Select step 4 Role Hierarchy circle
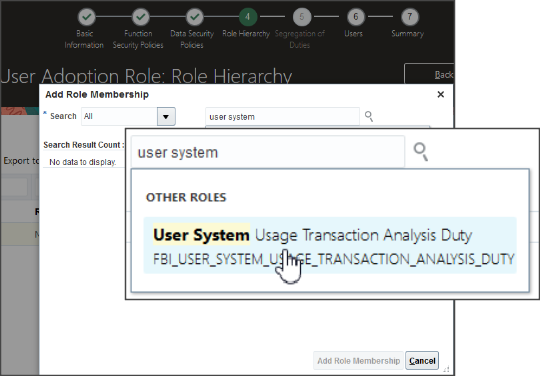Screen dimensions: 540x376 (248, 17)
